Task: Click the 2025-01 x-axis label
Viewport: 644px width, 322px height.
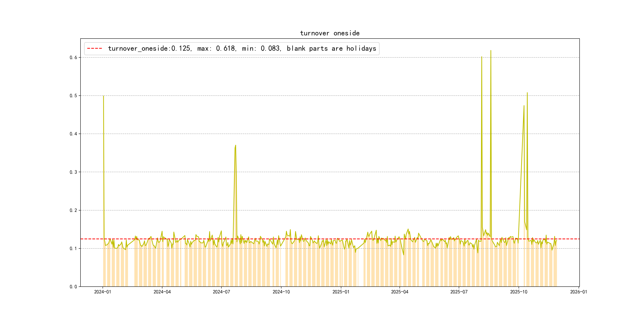Action: tap(341, 292)
